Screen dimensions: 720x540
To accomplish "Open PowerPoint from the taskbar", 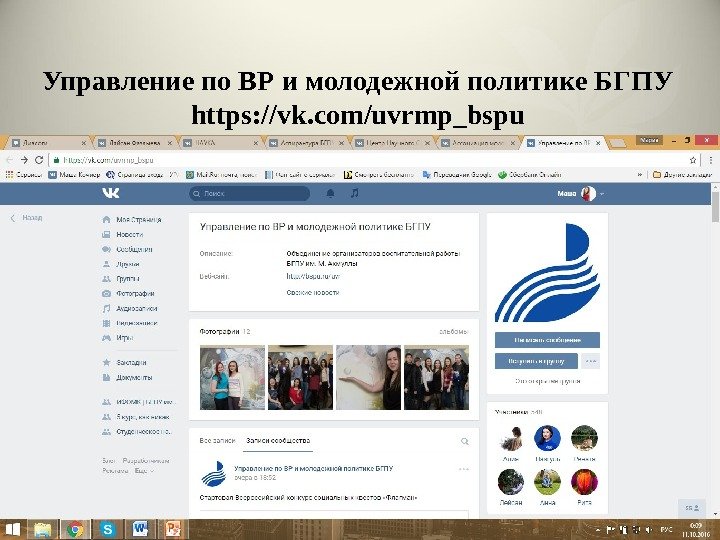I will click(173, 529).
